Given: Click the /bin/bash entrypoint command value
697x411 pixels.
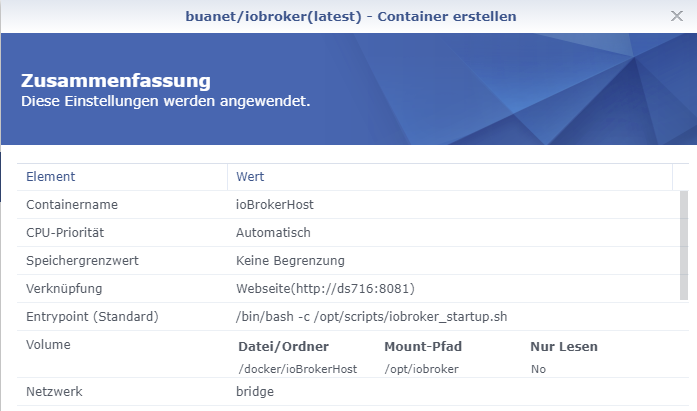Looking at the screenshot, I should tap(372, 317).
